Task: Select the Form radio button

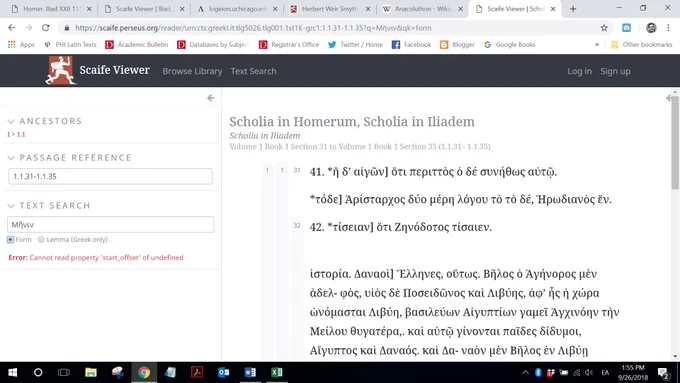Action: [10, 239]
